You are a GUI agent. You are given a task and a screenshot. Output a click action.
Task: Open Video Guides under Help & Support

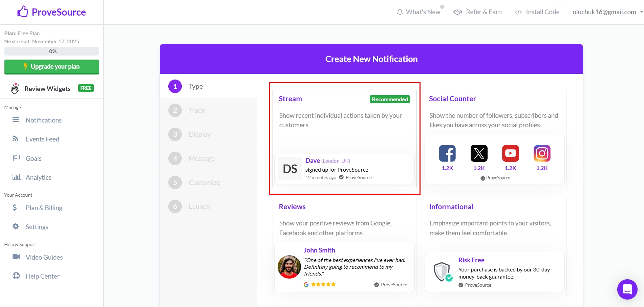pos(44,257)
